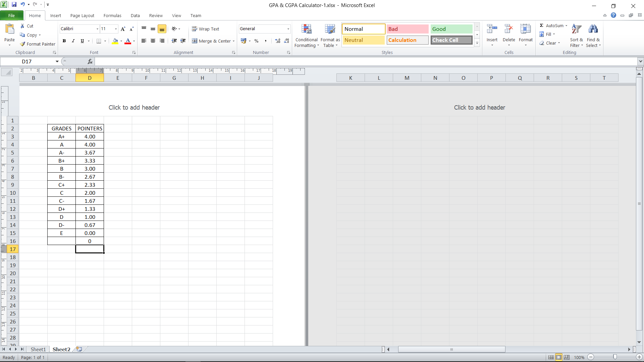Click the Insert Function fx icon
This screenshot has width=644, height=362.
pos(90,62)
